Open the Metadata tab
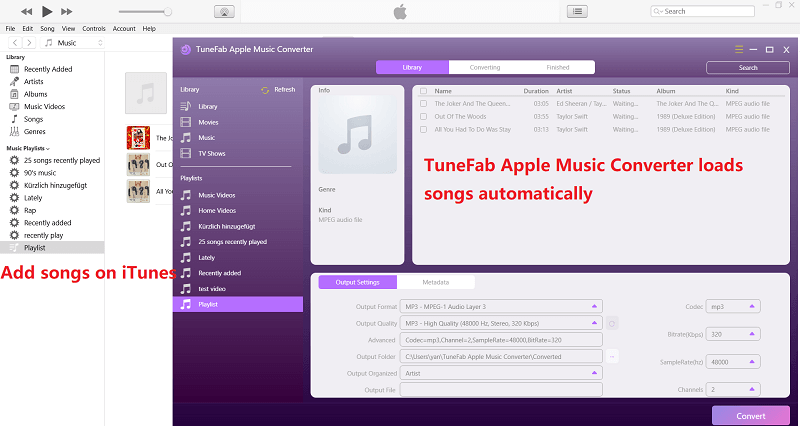Image resolution: width=800 pixels, height=426 pixels. point(435,282)
